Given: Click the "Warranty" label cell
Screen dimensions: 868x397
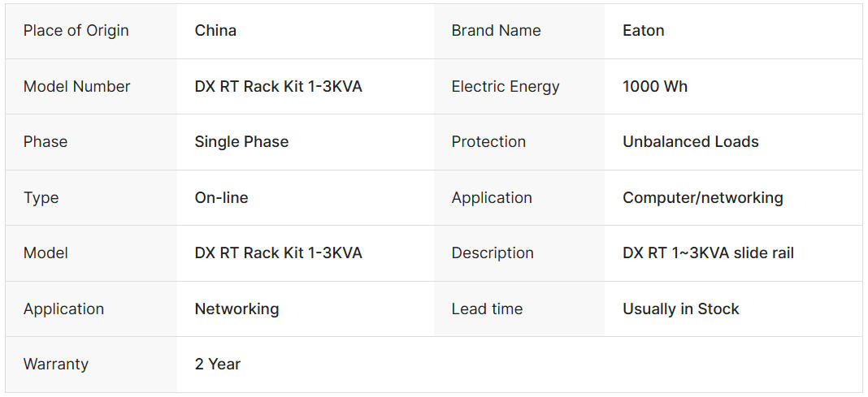Looking at the screenshot, I should [x=55, y=365].
